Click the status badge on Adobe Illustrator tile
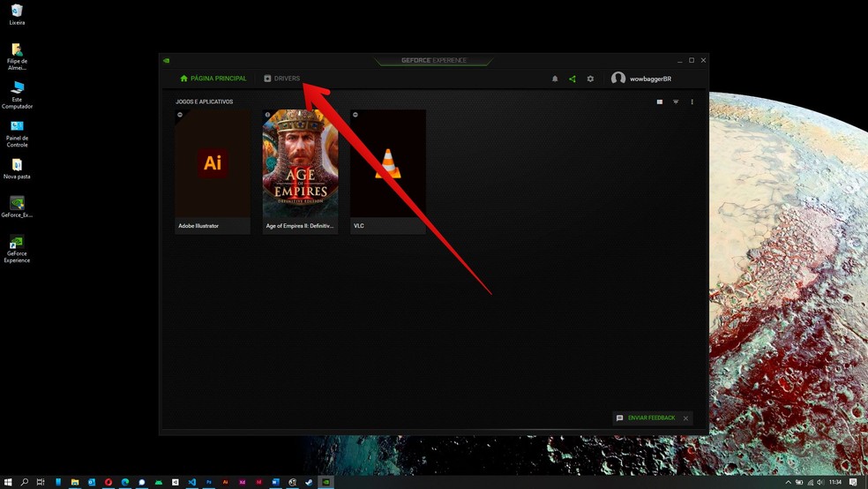The height and width of the screenshot is (489, 868). 180,115
